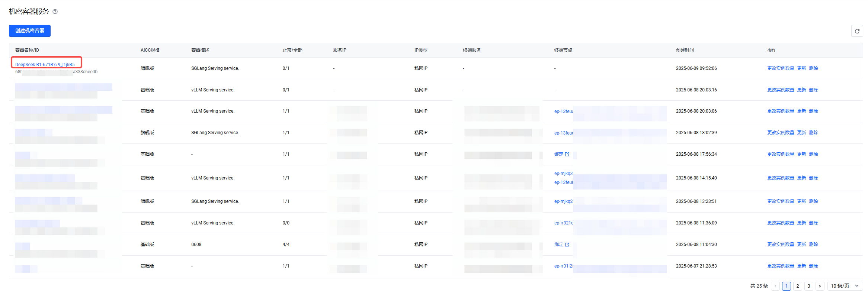Click the help icon beside 机密容器服务 title
868x301 pixels.
pos(55,12)
